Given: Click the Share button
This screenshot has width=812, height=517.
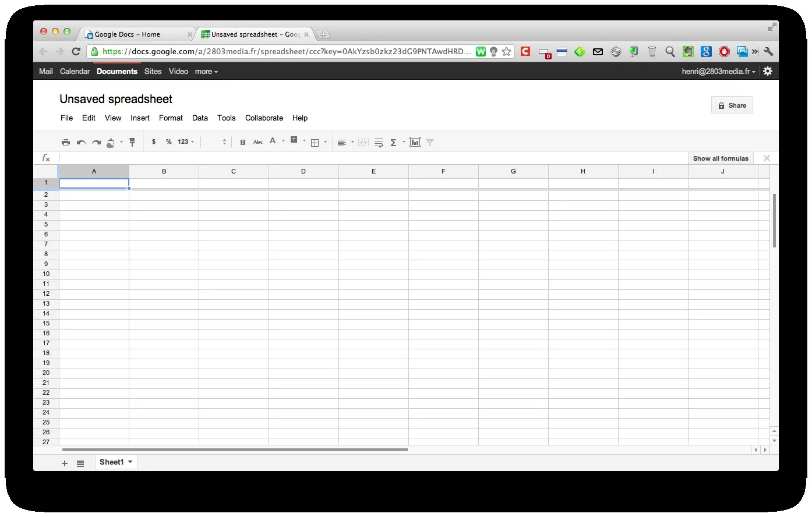Looking at the screenshot, I should point(732,105).
